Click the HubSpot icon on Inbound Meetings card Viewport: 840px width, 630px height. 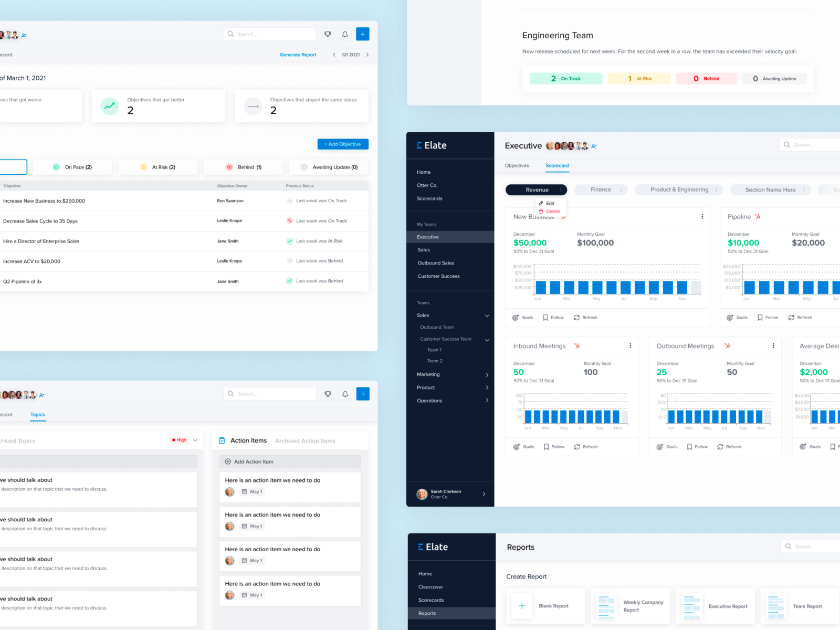[x=576, y=345]
